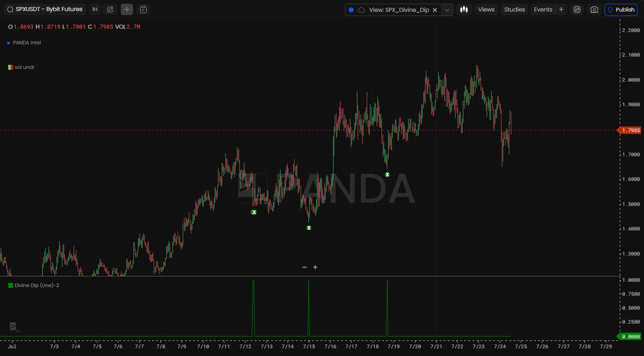Click the low price L 1.7801 readout

click(x=74, y=27)
